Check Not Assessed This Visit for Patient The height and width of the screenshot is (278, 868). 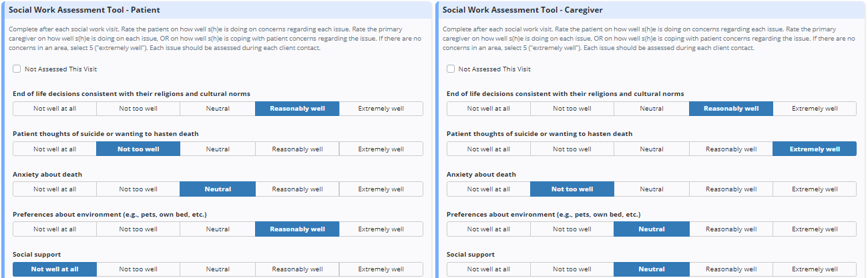click(17, 69)
